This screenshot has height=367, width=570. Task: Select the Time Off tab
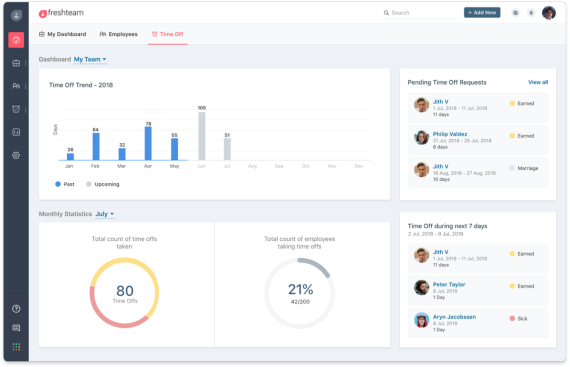[x=168, y=34]
